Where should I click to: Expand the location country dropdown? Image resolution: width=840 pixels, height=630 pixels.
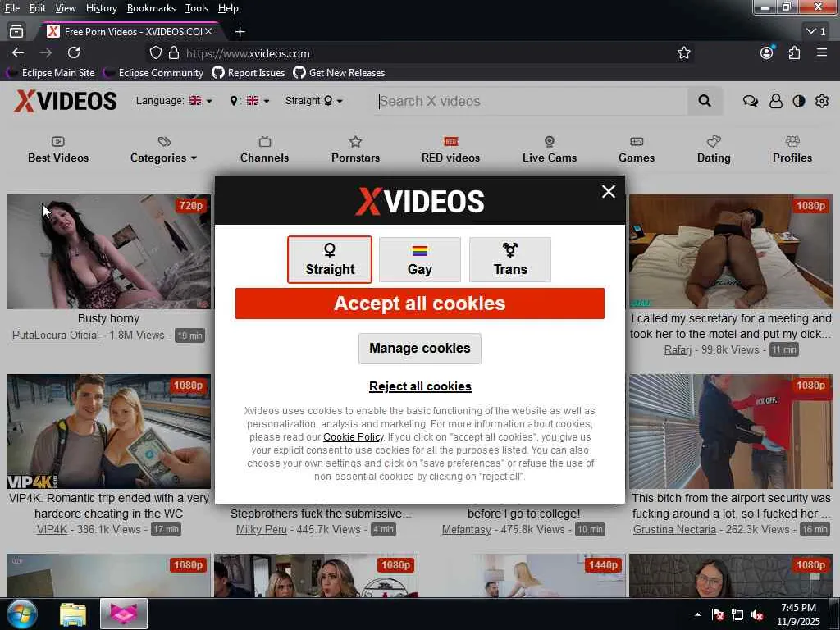pyautogui.click(x=249, y=101)
